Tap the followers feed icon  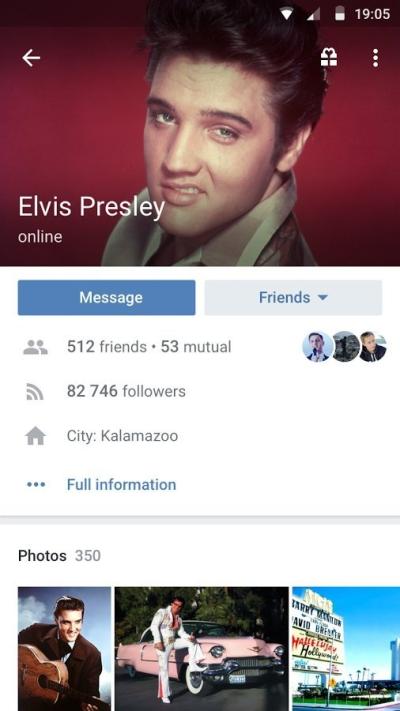35,391
